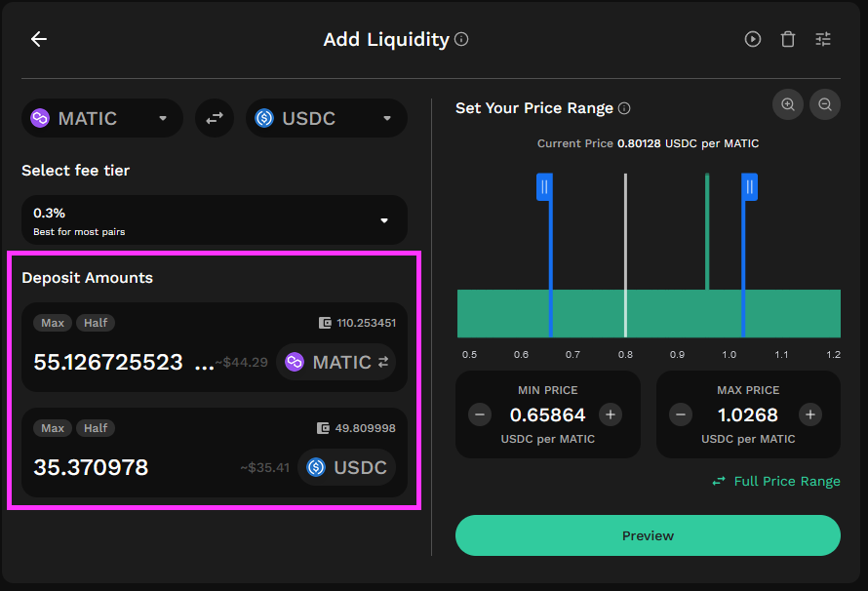Viewport: 868px width, 591px height.
Task: Click the USDC token badge in deposit
Action: pyautogui.click(x=346, y=467)
